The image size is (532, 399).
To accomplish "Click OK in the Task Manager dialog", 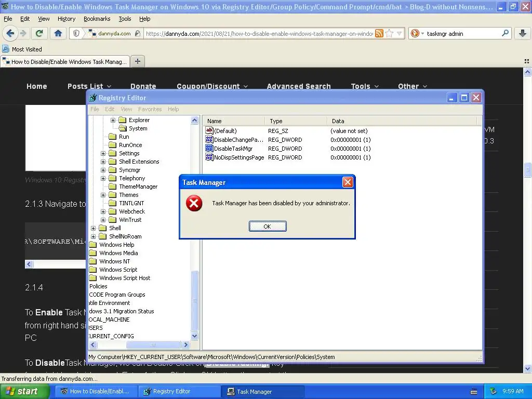I will pyautogui.click(x=268, y=227).
